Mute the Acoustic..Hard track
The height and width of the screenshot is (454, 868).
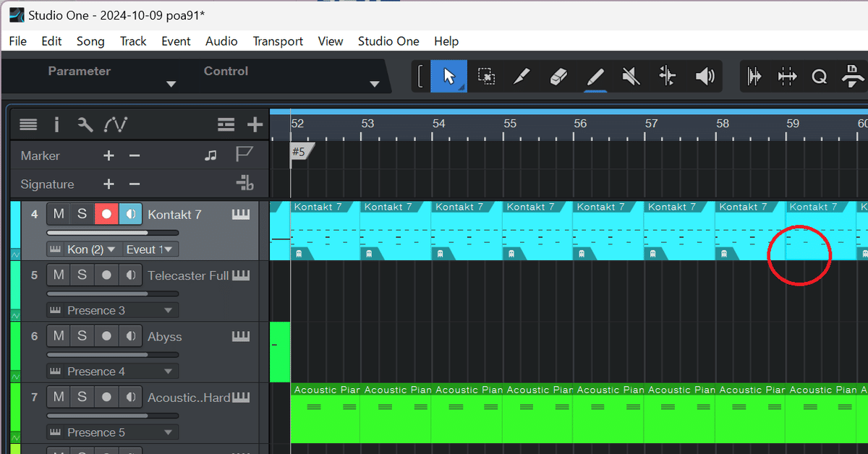[59, 396]
